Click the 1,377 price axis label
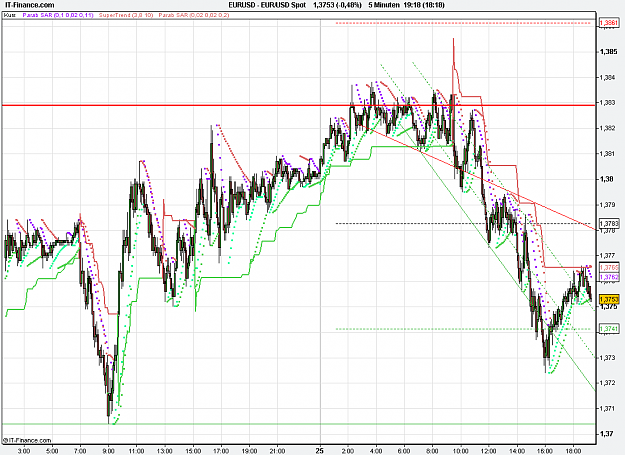This screenshot has height=455, width=625. point(608,256)
